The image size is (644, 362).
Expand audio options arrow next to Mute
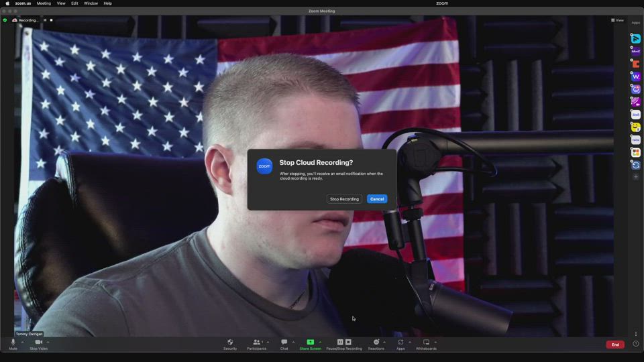coord(22,342)
